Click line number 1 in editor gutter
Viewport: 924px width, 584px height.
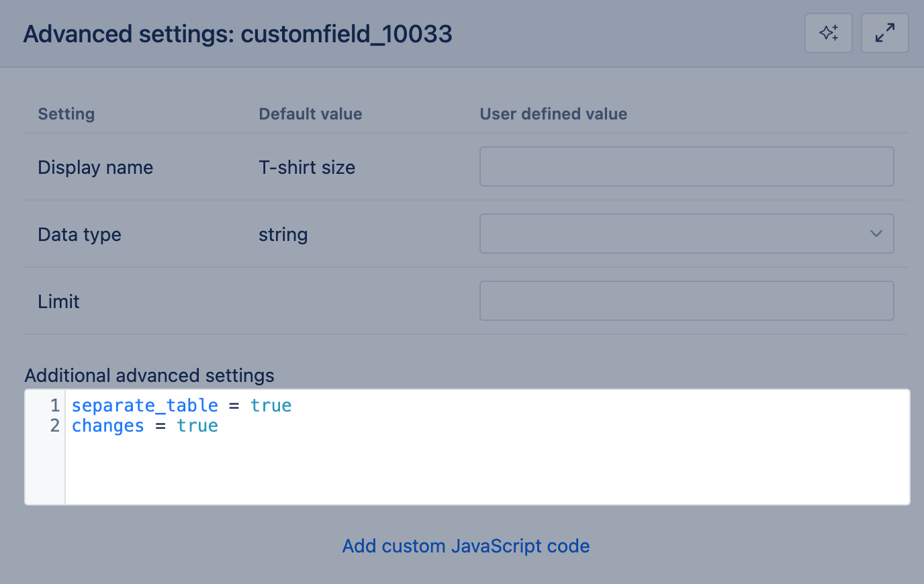[54, 405]
